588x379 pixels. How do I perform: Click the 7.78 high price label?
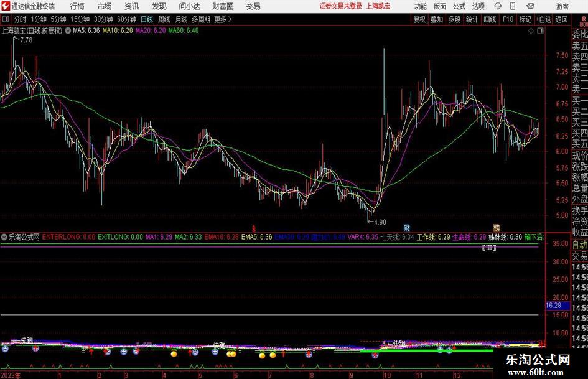[26, 40]
